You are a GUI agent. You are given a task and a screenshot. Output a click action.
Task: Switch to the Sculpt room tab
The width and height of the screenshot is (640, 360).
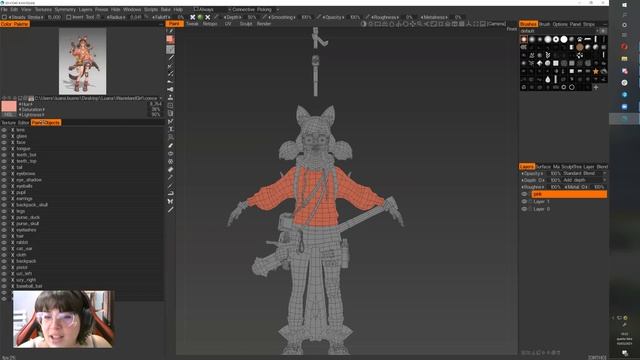(246, 24)
